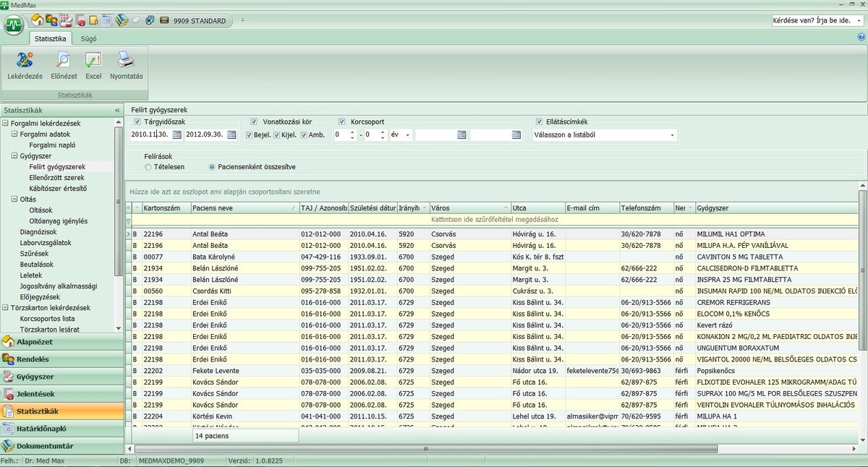Sort the table by the Paciens neve column
868x467 pixels.
[x=244, y=208]
